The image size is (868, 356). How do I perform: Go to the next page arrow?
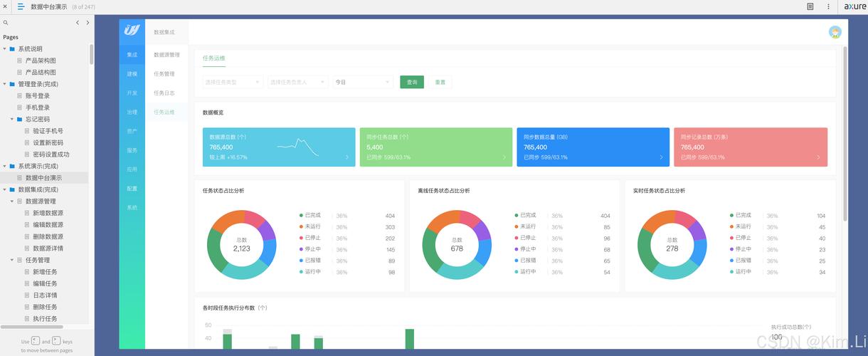88,23
